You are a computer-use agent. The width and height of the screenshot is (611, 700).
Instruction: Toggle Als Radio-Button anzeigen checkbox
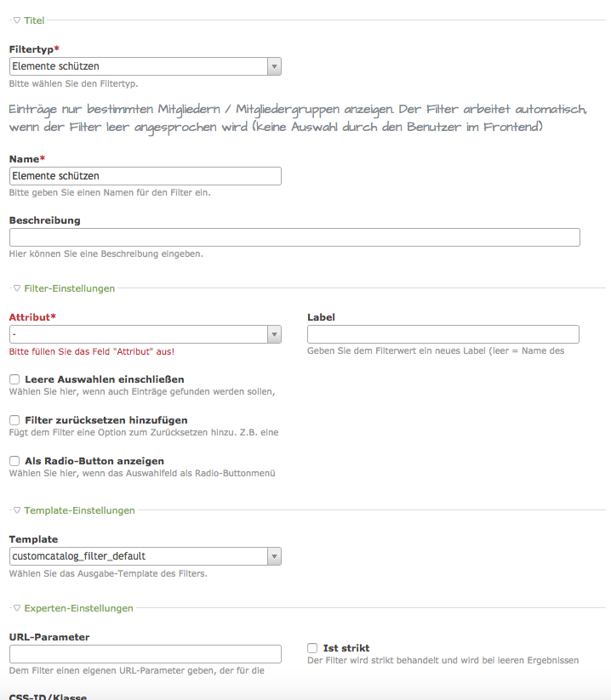(x=14, y=461)
